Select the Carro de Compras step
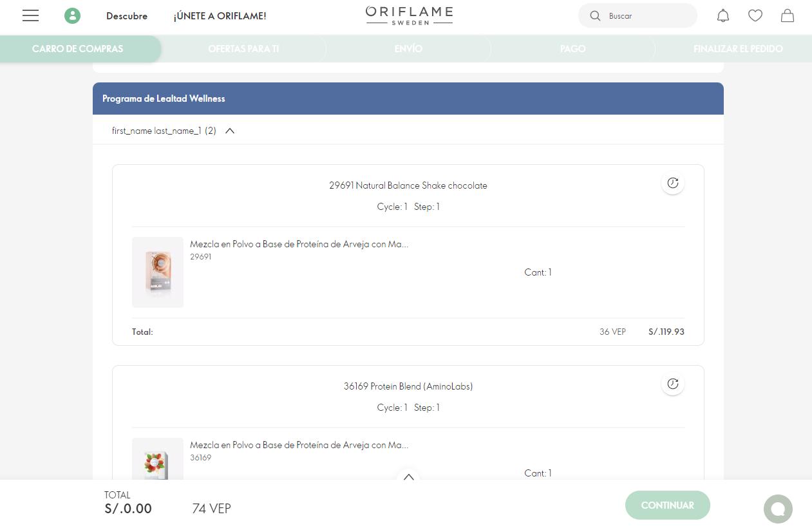 [x=78, y=49]
